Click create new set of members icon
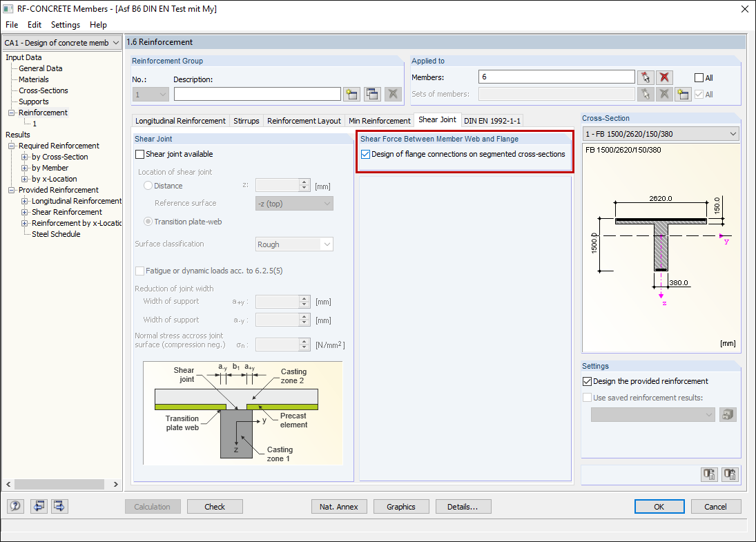This screenshot has height=542, width=756. click(x=683, y=94)
